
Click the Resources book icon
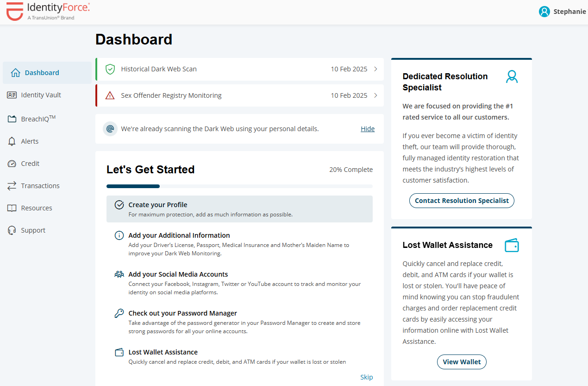(x=12, y=208)
